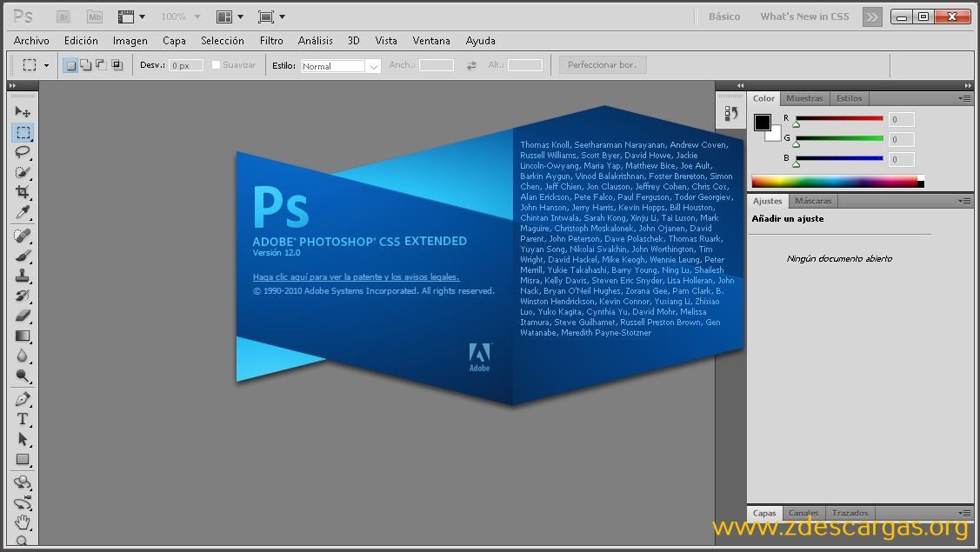Select the Rectangle shape tool

(x=23, y=460)
